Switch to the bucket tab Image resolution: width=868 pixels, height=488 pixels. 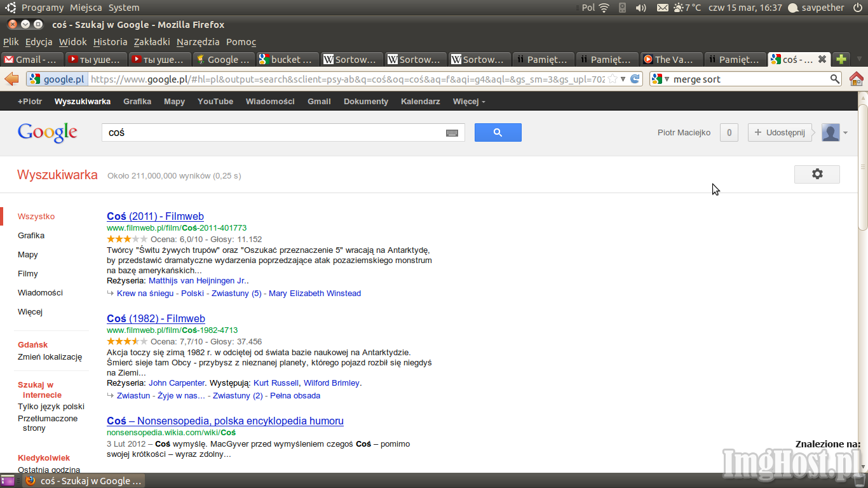pyautogui.click(x=287, y=59)
